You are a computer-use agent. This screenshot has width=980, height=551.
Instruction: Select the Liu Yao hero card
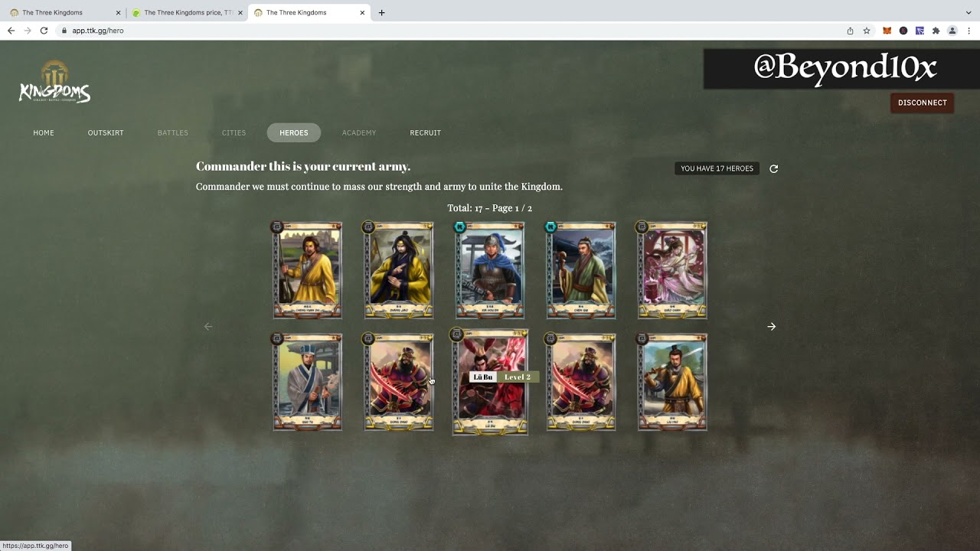tap(672, 382)
